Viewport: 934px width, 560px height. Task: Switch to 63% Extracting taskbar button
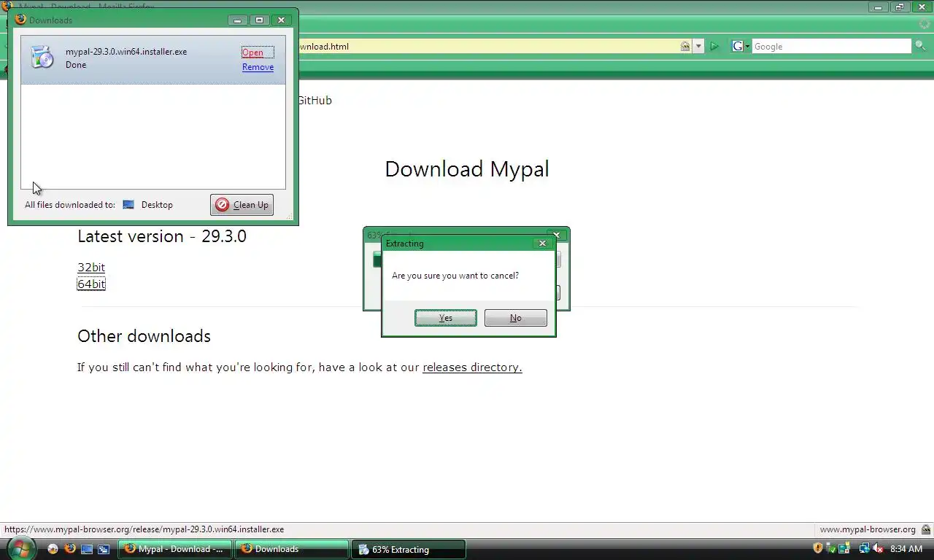(x=409, y=549)
